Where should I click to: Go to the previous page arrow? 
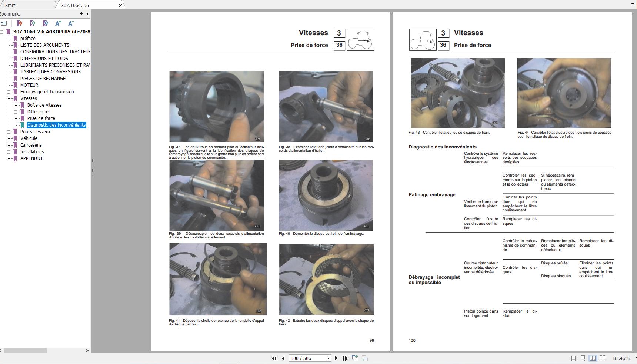click(x=283, y=358)
